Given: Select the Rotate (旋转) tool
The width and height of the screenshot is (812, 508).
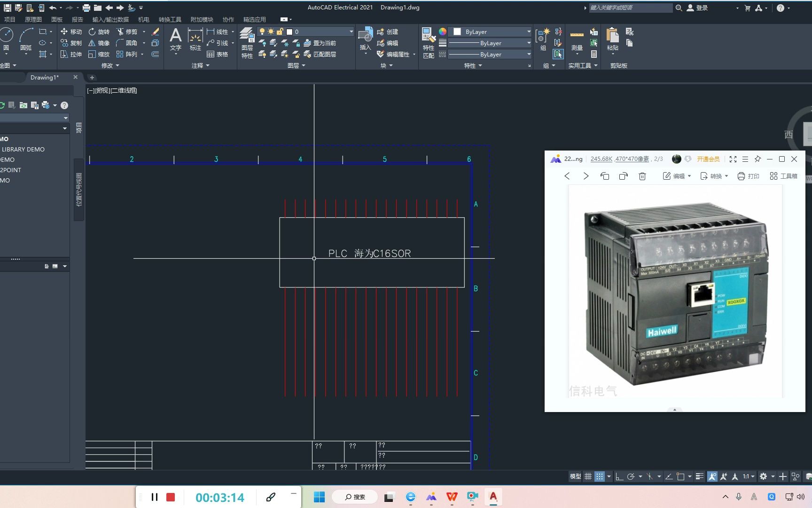Looking at the screenshot, I should tap(99, 32).
